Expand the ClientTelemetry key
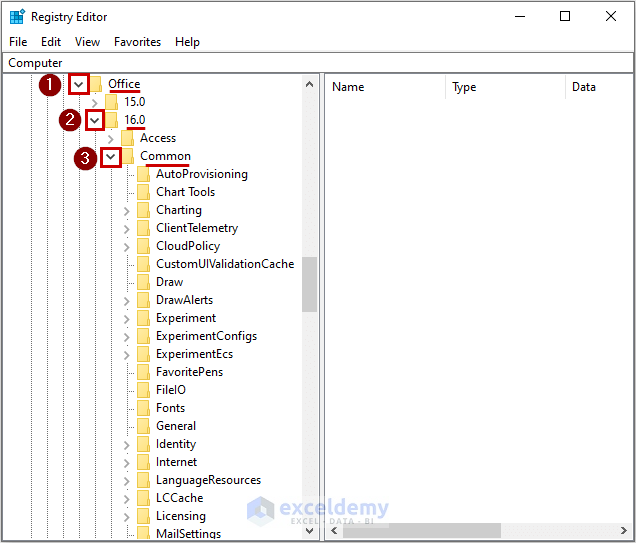Screen dimensions: 636x543 tap(127, 229)
